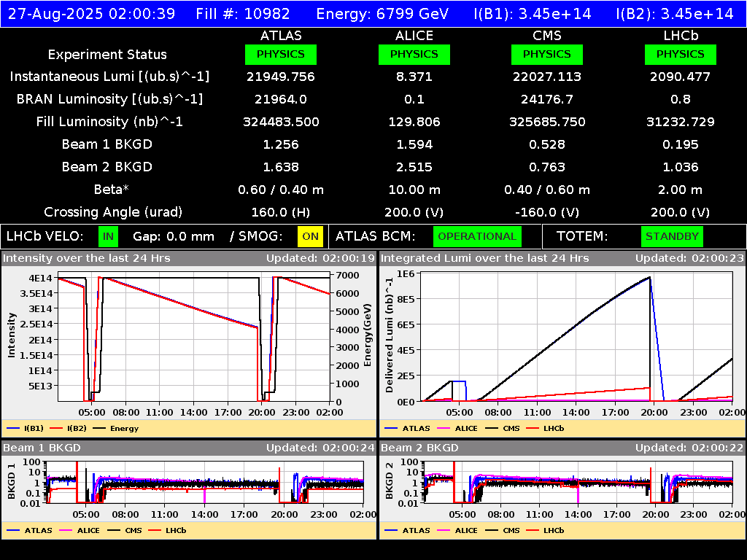
Task: Select the I(B2): 3.45e+14 value
Action: [x=675, y=13]
